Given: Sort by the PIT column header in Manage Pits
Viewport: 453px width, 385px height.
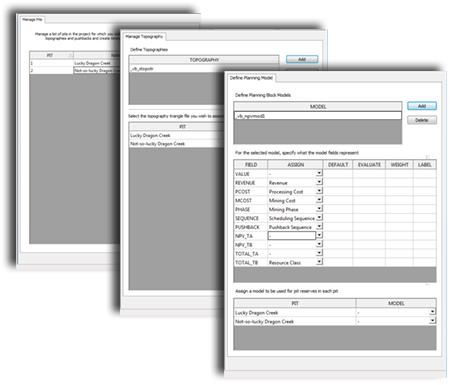Looking at the screenshot, I should point(51,55).
